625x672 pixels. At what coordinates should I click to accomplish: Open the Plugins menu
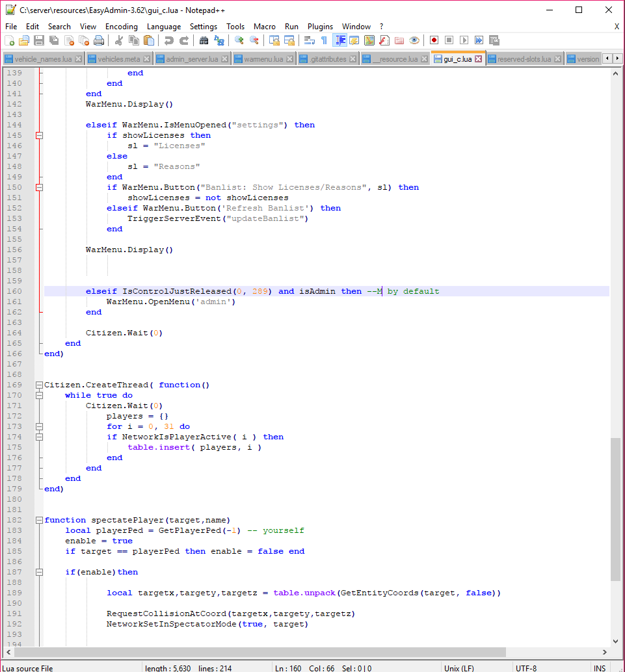point(320,27)
